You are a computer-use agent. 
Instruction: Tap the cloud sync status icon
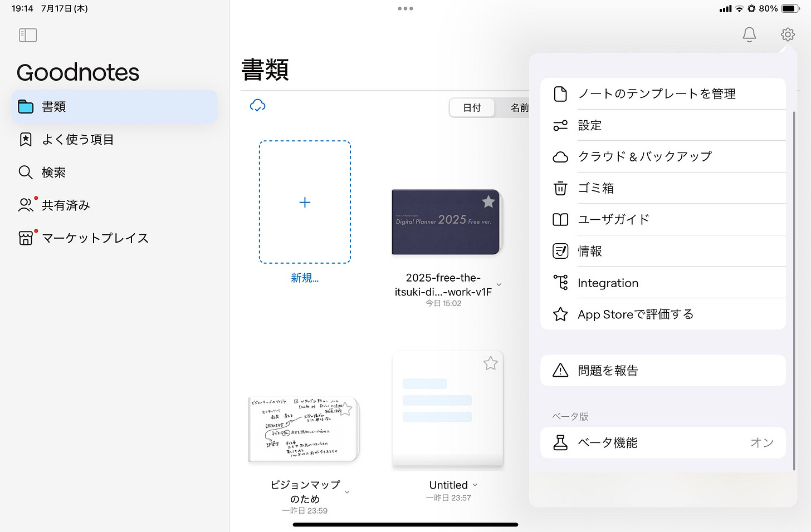click(x=257, y=105)
